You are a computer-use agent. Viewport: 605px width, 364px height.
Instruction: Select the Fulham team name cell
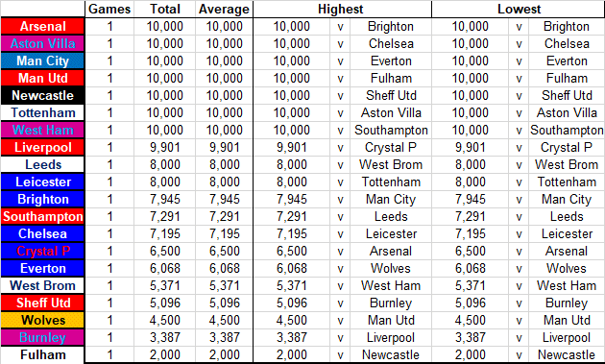click(x=42, y=354)
